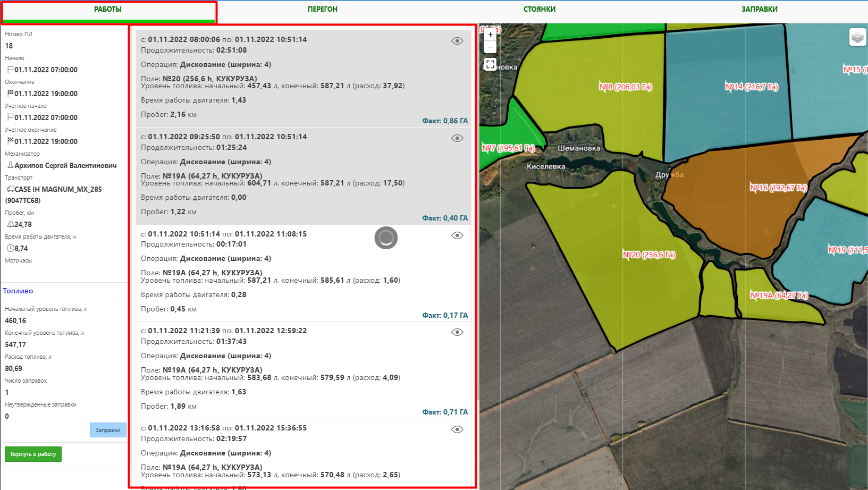868x490 pixels.
Task: Click the clock icon beside engine hours 8,74
Action: (10, 248)
